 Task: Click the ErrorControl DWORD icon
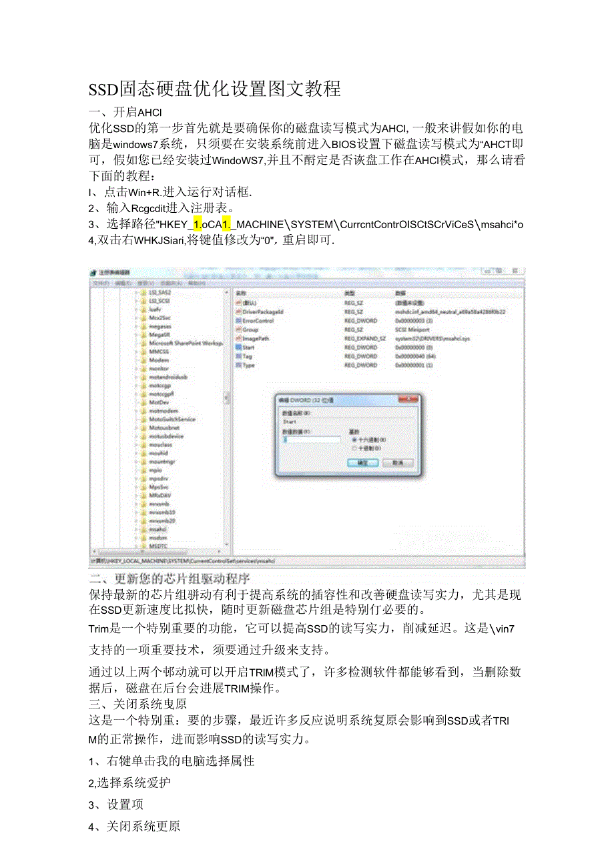pyautogui.click(x=238, y=320)
